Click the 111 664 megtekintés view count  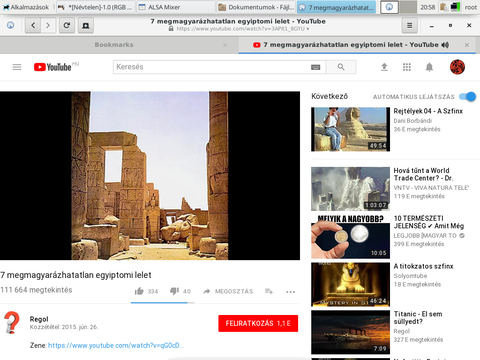[36, 290]
